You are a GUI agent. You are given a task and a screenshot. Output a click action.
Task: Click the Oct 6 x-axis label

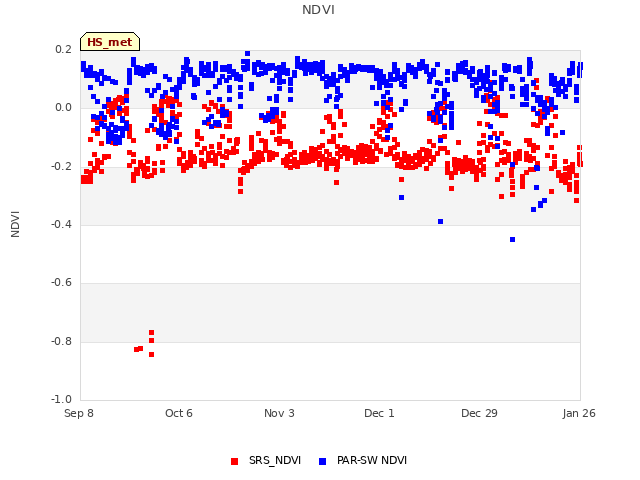point(179,413)
